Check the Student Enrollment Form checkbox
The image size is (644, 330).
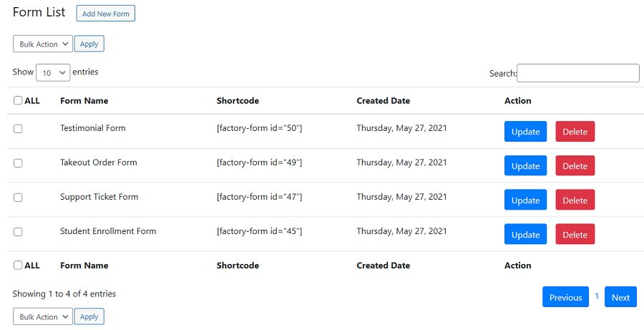(x=18, y=232)
